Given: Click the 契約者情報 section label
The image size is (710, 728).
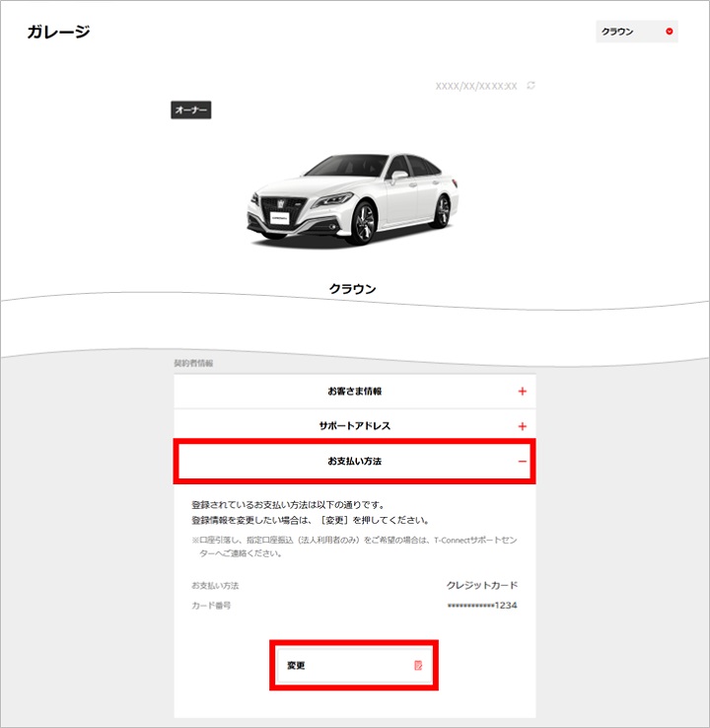Looking at the screenshot, I should 193,363.
